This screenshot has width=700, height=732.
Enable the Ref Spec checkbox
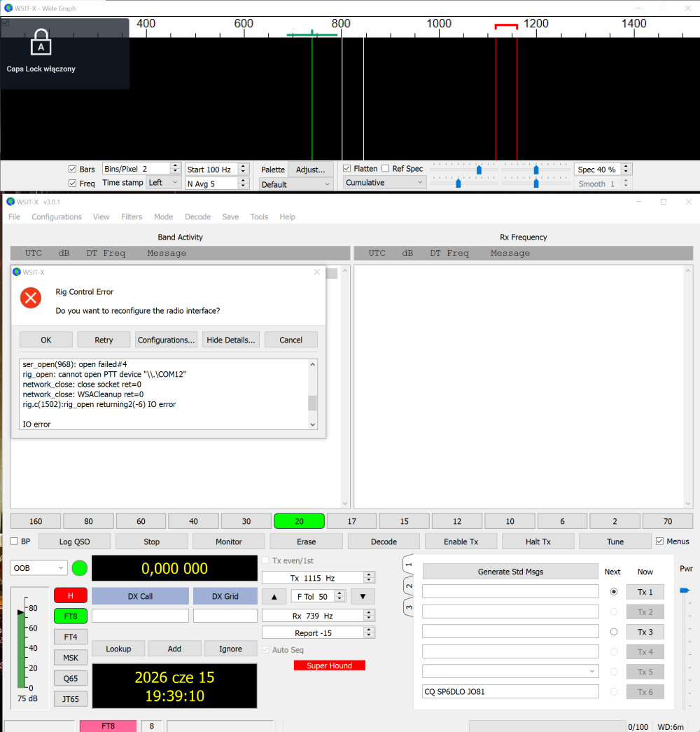[386, 169]
